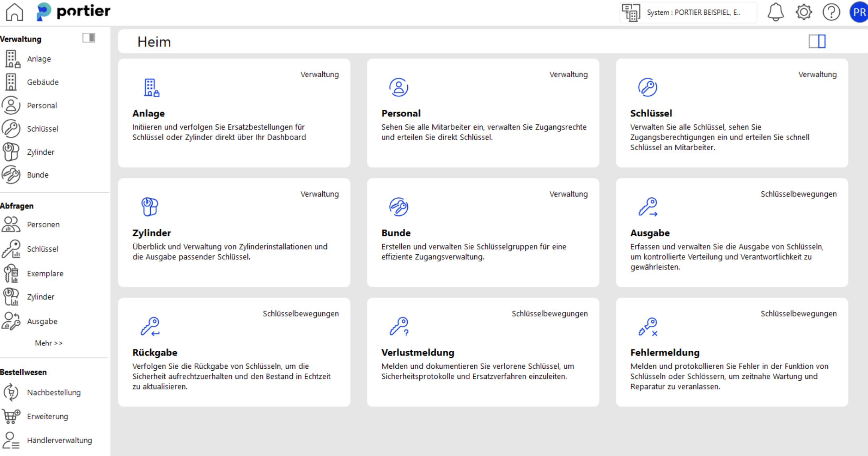Collapse the sidebar with the panel toggle

click(89, 38)
